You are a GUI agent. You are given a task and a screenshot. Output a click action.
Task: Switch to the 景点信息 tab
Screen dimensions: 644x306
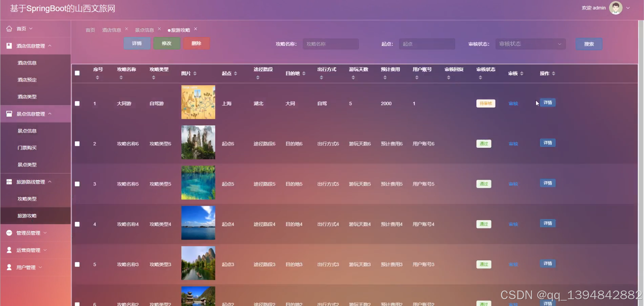click(144, 30)
